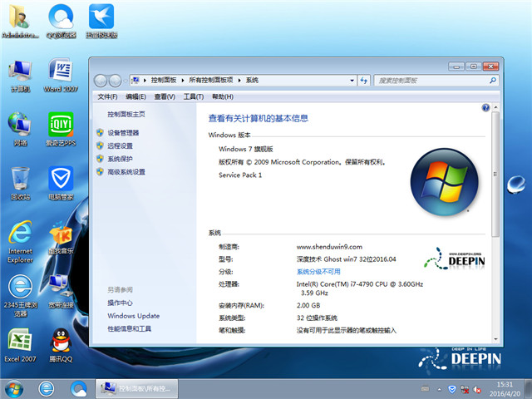The image size is (532, 399).
Task: Open 系统保护 link
Action: [x=120, y=159]
